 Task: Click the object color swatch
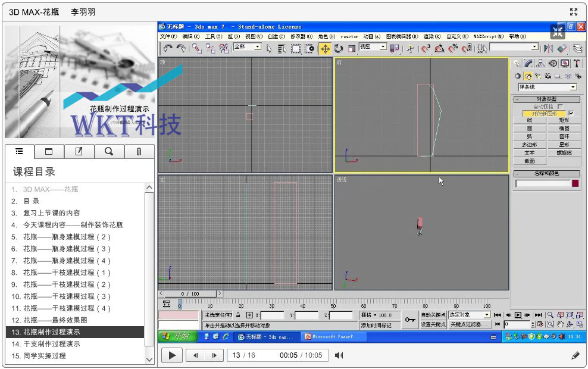pos(576,183)
